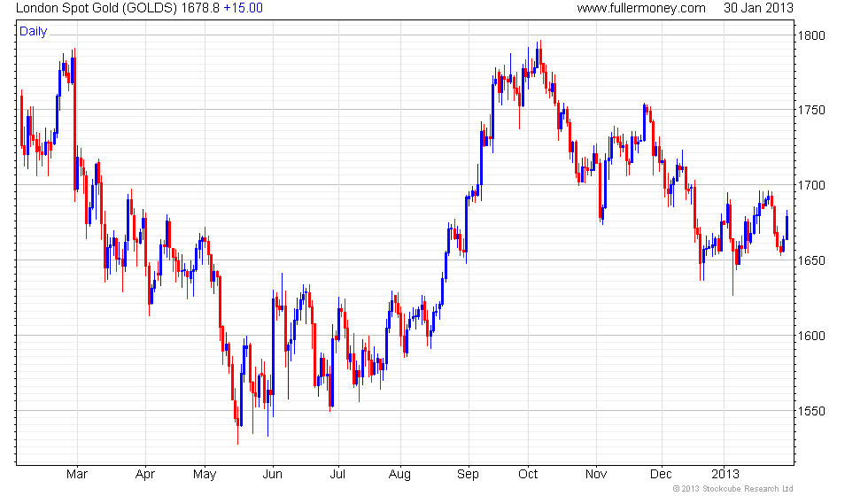Screen dimensions: 868x496
Task: Click the 1700 price axis label
Action: [811, 185]
